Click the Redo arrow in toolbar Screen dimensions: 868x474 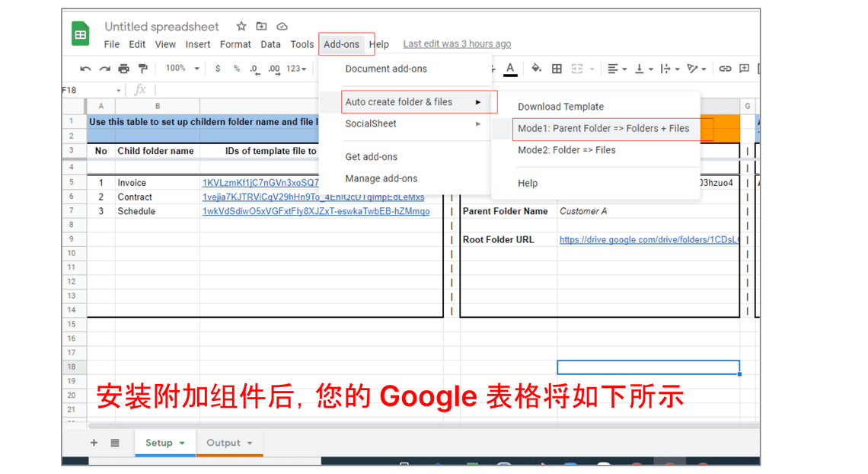pos(104,69)
